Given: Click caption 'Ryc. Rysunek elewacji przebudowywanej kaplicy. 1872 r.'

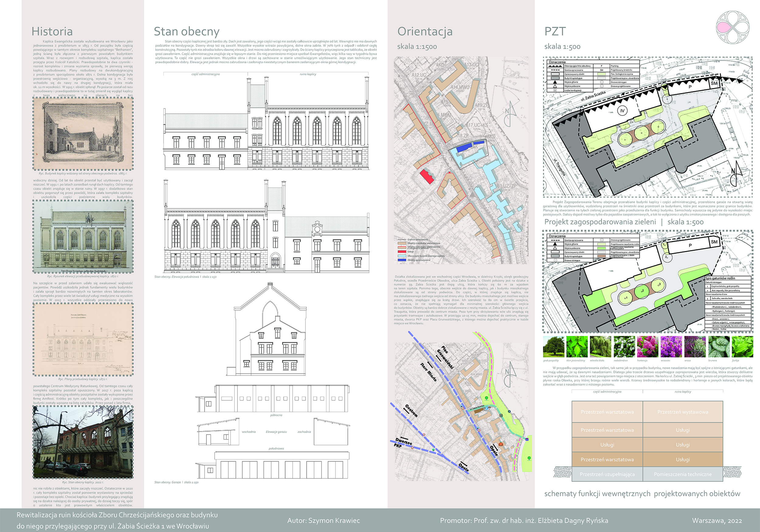Looking at the screenshot, I should pos(83,276).
